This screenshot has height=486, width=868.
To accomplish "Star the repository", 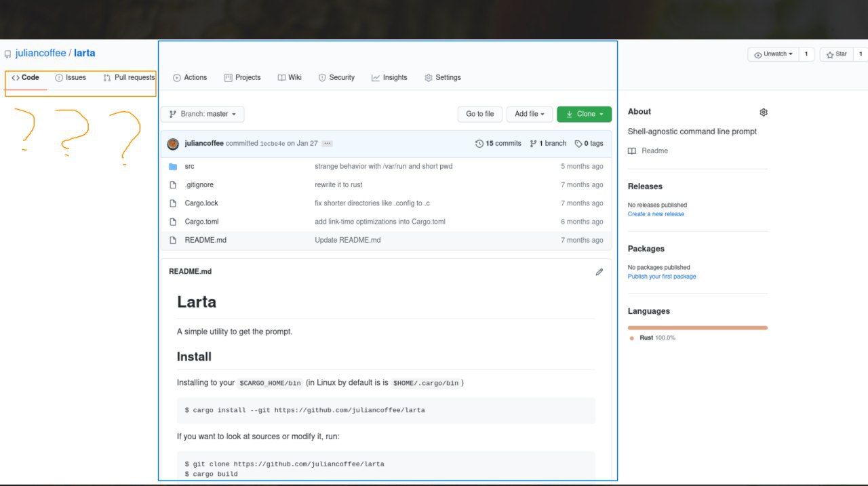I will click(837, 54).
